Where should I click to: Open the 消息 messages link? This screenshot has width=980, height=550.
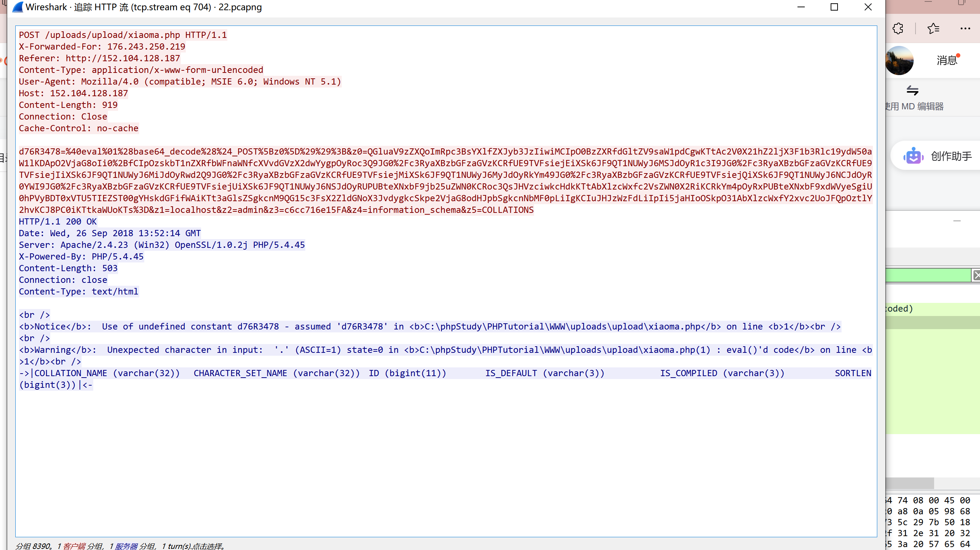click(x=946, y=61)
